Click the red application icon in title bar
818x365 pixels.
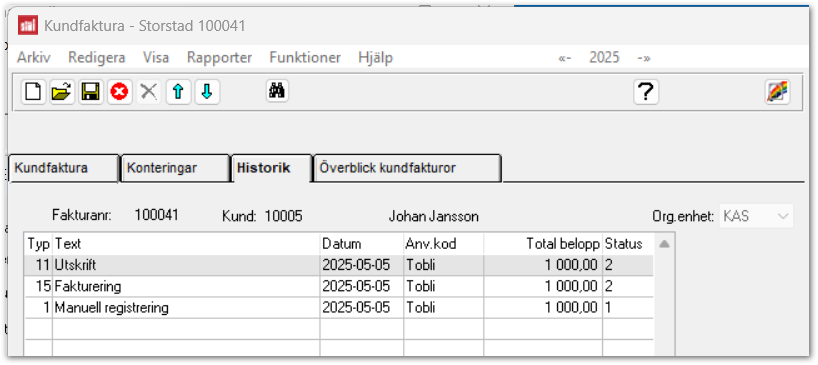pos(28,25)
